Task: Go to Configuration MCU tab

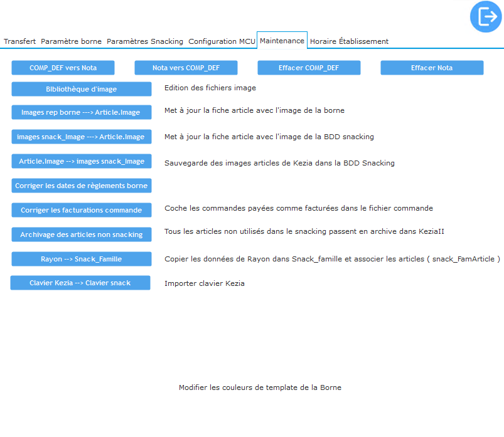Action: click(x=222, y=41)
